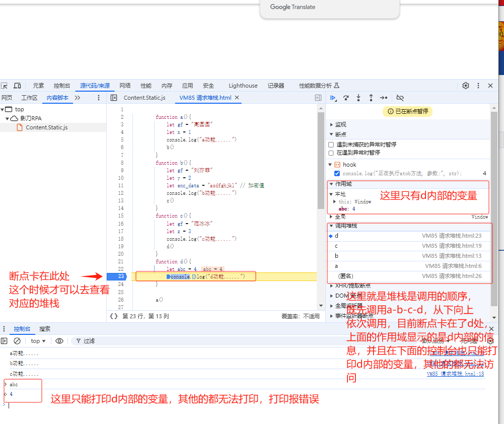
Task: Open the DevTools more options menu
Action: click(x=478, y=86)
